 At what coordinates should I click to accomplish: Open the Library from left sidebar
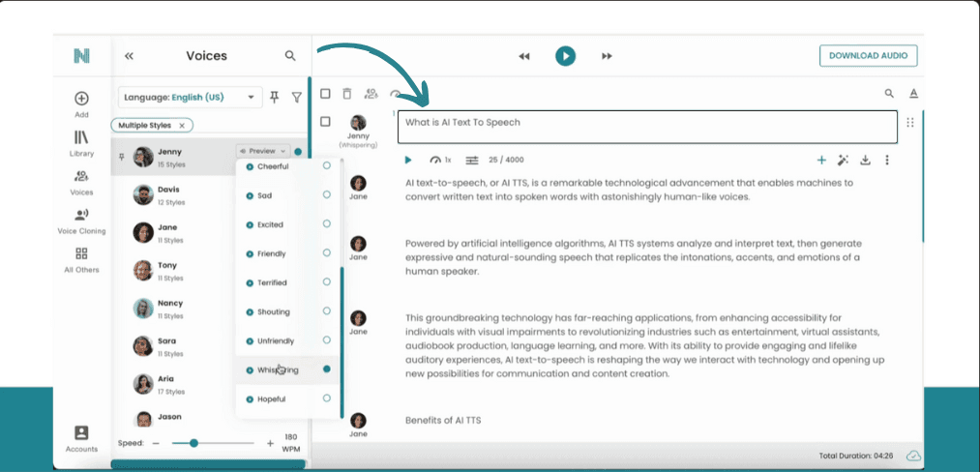81,143
